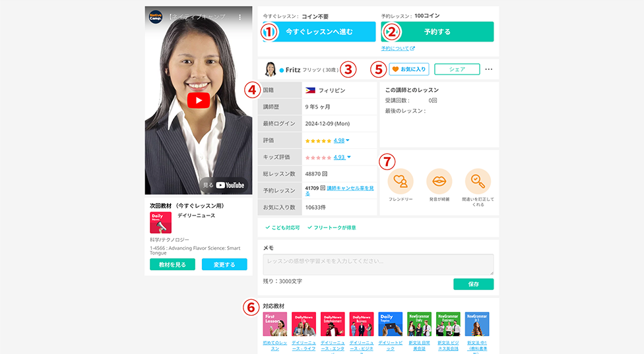This screenshot has width=644, height=354.
Task: Open '新文法 ビジネス英会話' textbook link
Action: tap(448, 345)
